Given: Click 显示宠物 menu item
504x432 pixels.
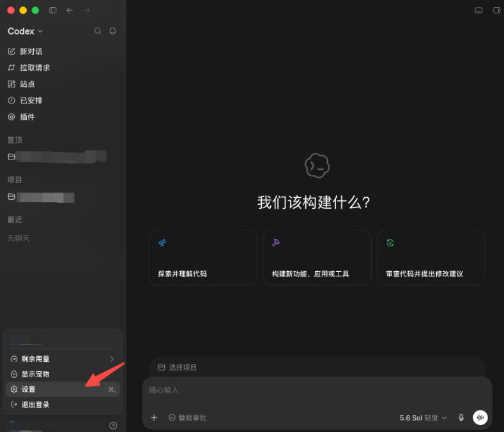Looking at the screenshot, I should click(x=63, y=374).
